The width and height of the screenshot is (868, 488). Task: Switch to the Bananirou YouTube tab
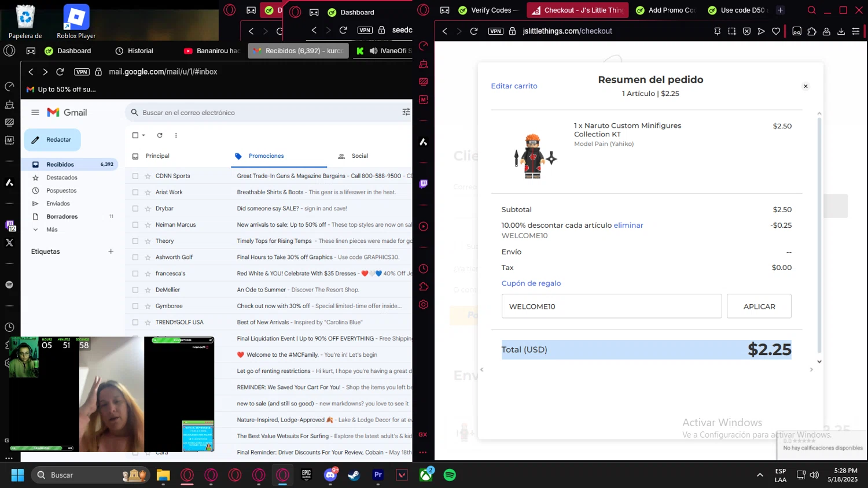click(x=212, y=51)
